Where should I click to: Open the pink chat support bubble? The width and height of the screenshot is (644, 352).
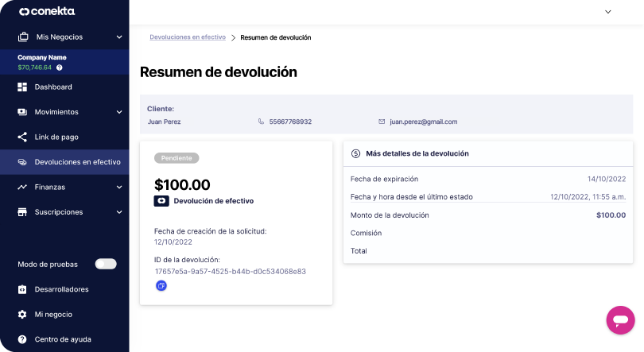pyautogui.click(x=621, y=320)
